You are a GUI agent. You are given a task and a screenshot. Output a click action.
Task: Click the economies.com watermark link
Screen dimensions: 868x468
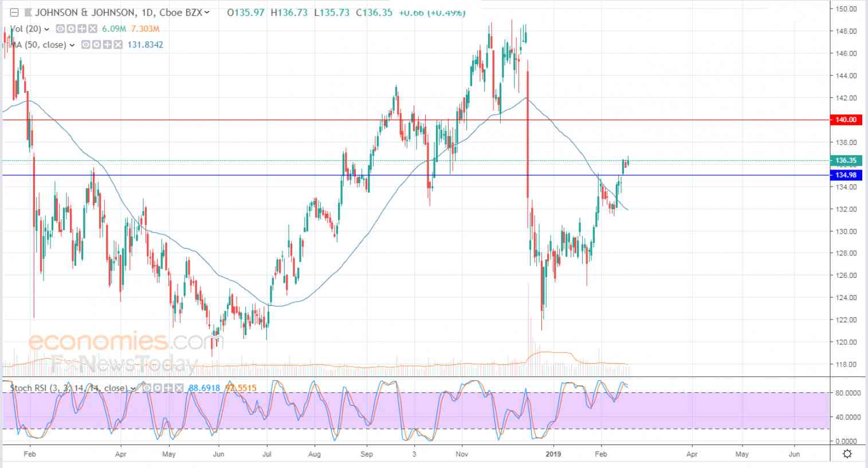123,342
